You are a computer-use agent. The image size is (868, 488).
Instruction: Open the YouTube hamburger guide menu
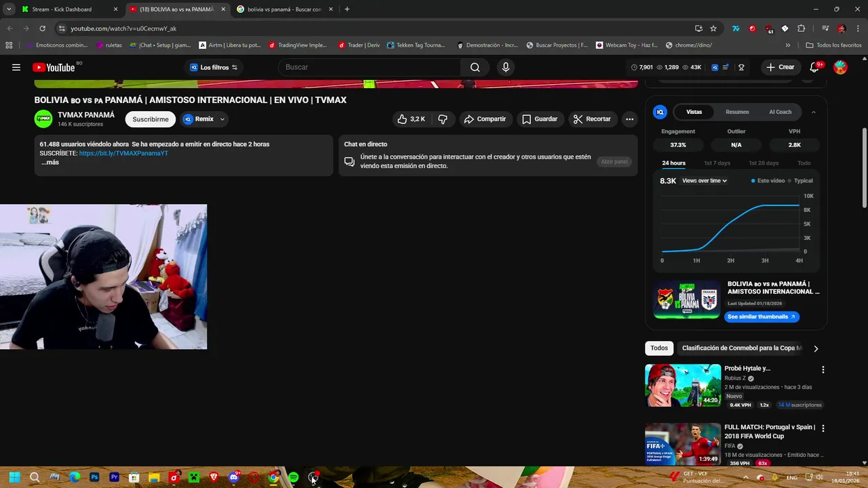pos(16,67)
